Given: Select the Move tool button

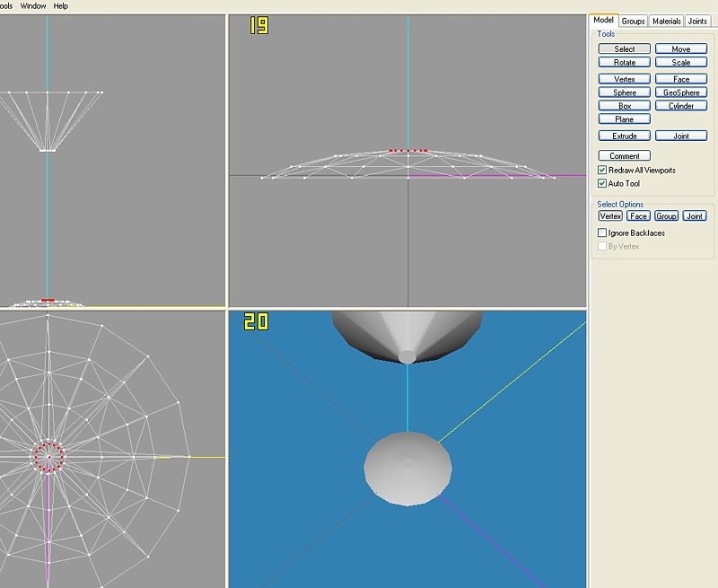Looking at the screenshot, I should pos(681,49).
